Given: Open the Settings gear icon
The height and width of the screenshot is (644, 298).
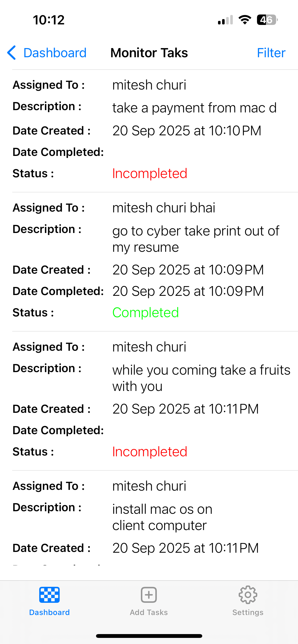Looking at the screenshot, I should click(x=248, y=595).
